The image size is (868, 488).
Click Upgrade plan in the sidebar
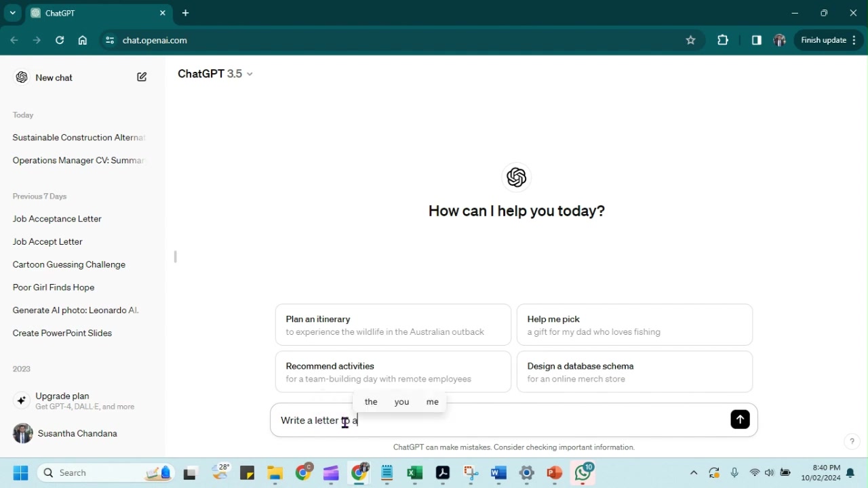pos(81,401)
